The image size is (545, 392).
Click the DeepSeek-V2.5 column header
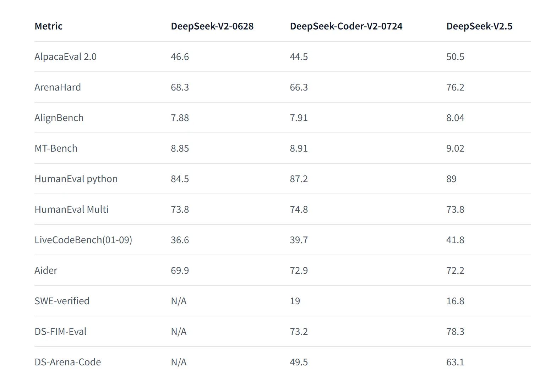479,26
